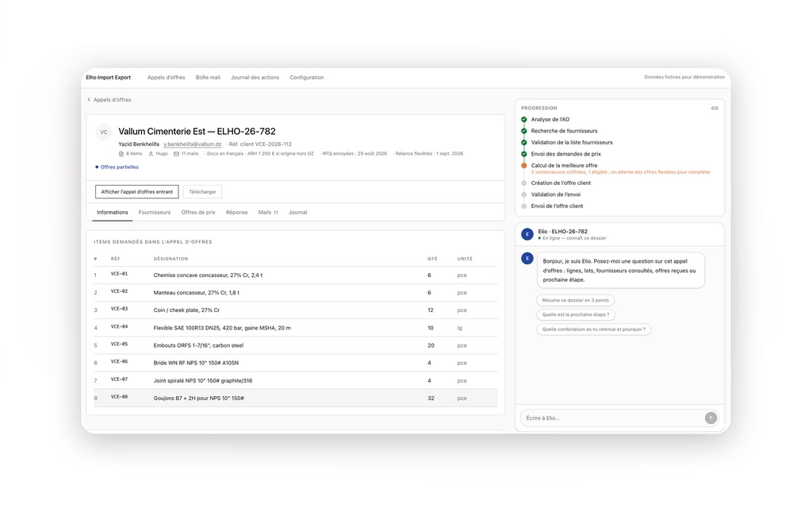Select row Flexible SAE 100R13 DN25

[x=295, y=328]
